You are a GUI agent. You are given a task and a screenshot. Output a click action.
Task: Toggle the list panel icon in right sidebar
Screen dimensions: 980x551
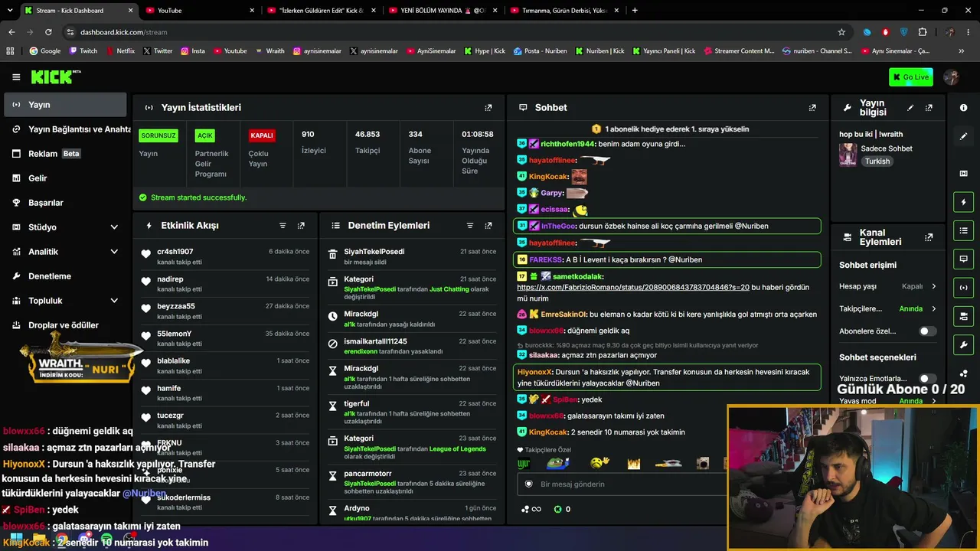[x=963, y=230]
